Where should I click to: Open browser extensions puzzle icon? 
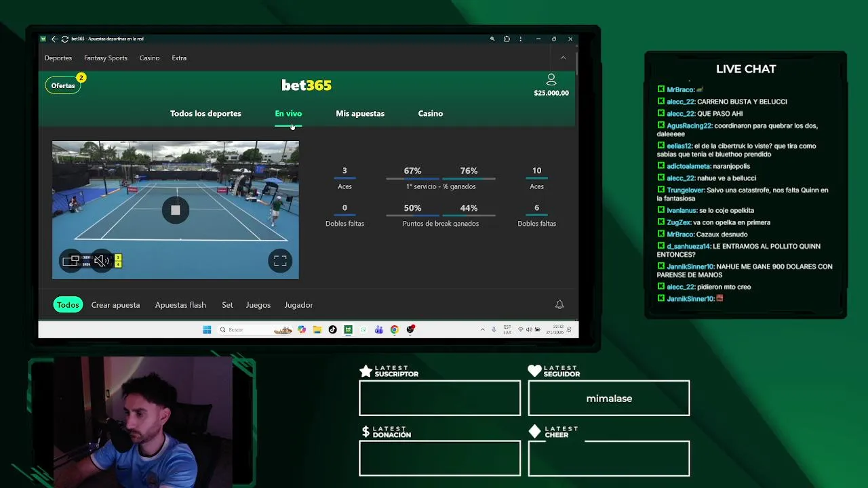pos(507,39)
